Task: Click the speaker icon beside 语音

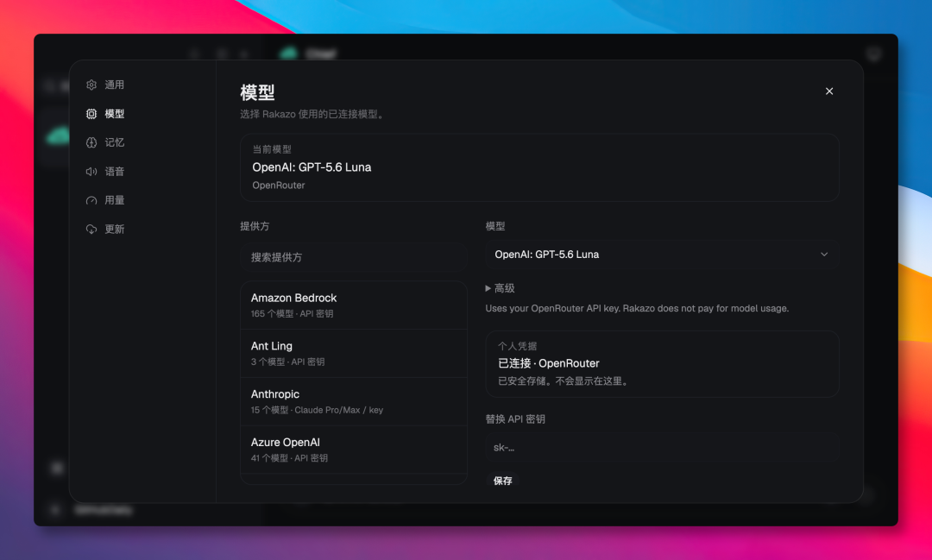Action: pos(91,171)
